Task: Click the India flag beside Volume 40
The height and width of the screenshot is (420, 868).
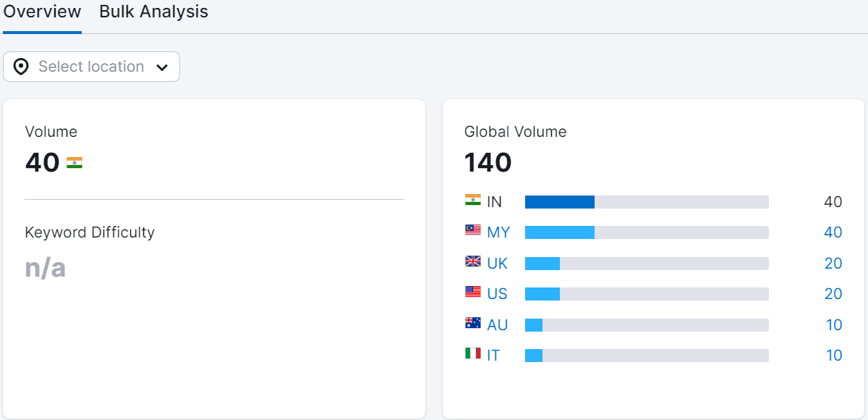Action: click(76, 161)
